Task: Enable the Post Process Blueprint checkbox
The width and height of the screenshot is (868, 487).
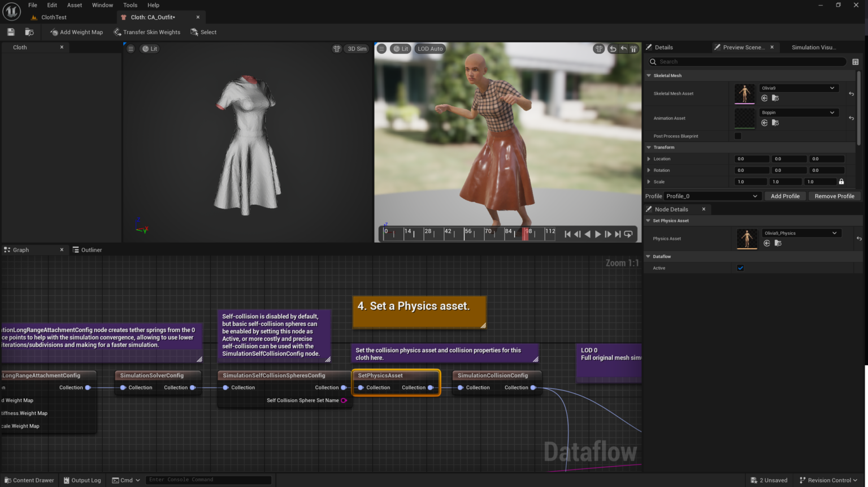Action: tap(737, 136)
